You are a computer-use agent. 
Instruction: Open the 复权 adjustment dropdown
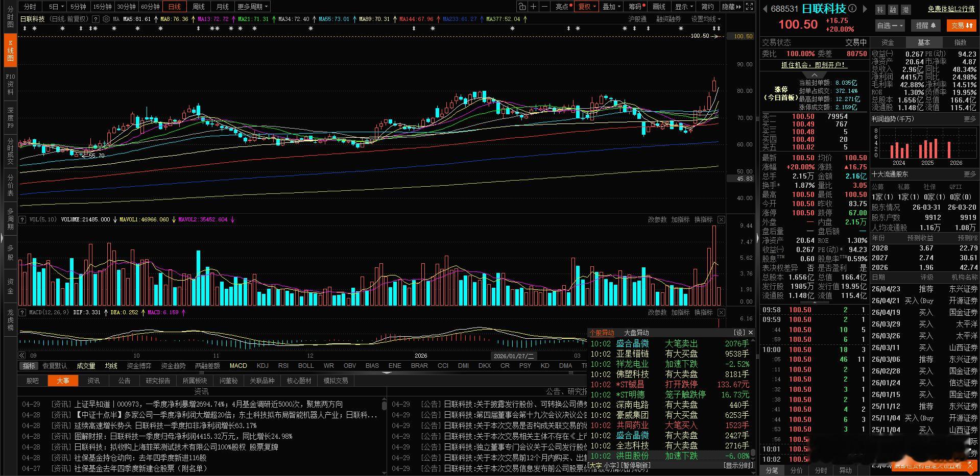[x=587, y=7]
